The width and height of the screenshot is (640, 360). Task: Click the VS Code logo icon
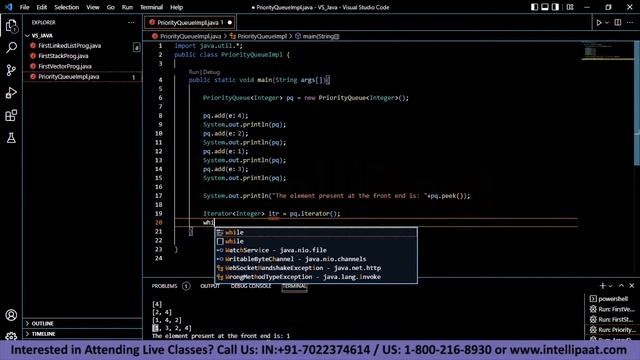(x=9, y=7)
